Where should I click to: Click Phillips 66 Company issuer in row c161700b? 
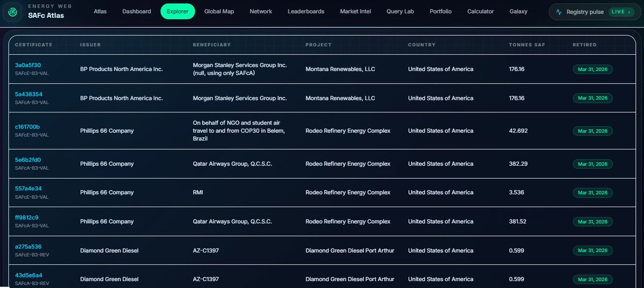(107, 131)
